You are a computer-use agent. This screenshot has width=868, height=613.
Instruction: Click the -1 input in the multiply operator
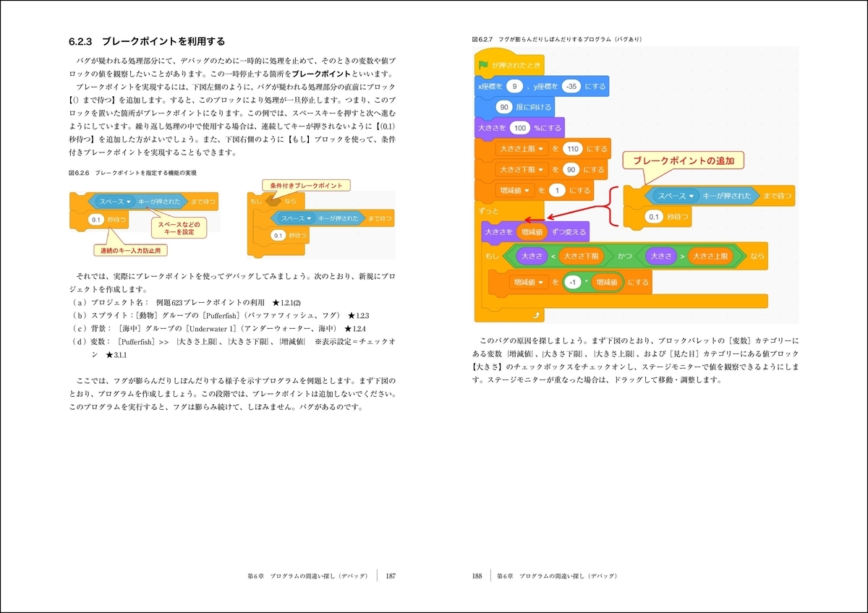point(572,283)
